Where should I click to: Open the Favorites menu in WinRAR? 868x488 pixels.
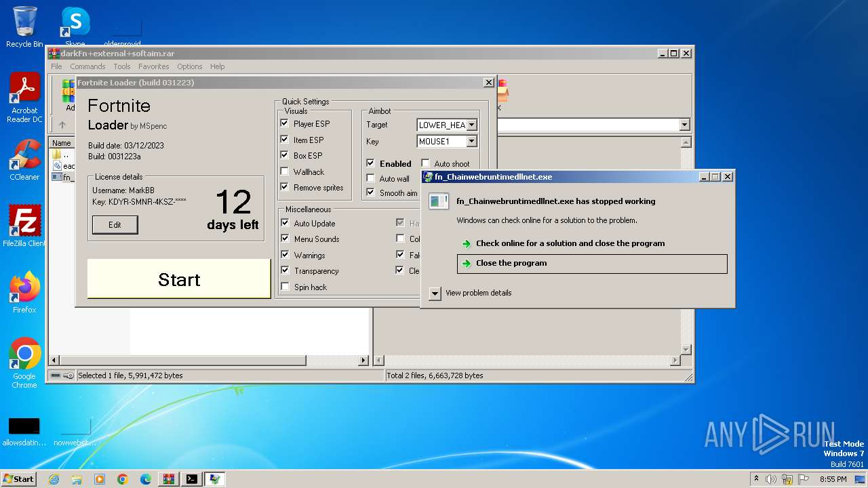click(x=154, y=66)
